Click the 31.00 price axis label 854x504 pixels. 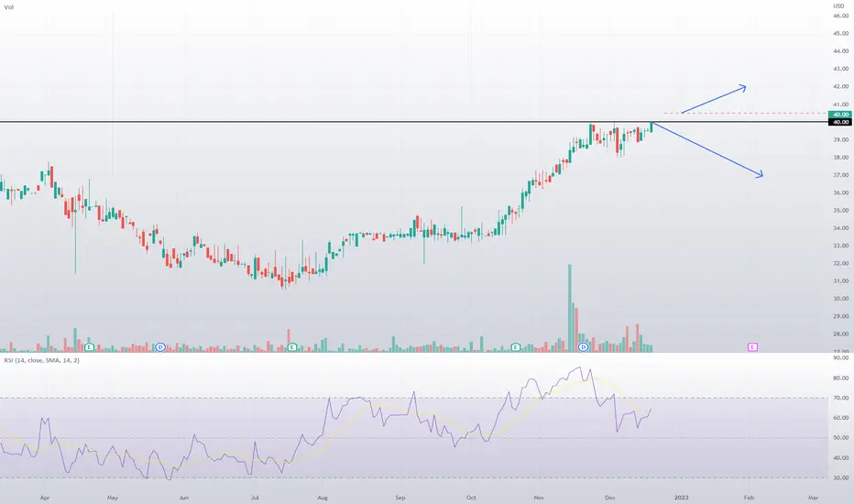[x=840, y=281]
